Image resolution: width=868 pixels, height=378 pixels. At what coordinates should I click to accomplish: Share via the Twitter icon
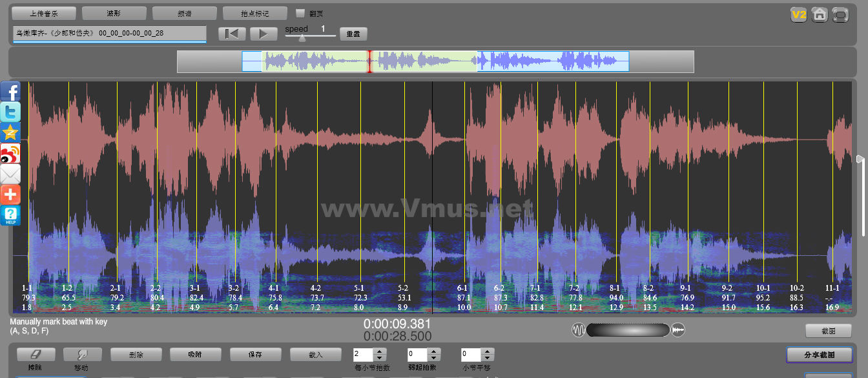10,112
